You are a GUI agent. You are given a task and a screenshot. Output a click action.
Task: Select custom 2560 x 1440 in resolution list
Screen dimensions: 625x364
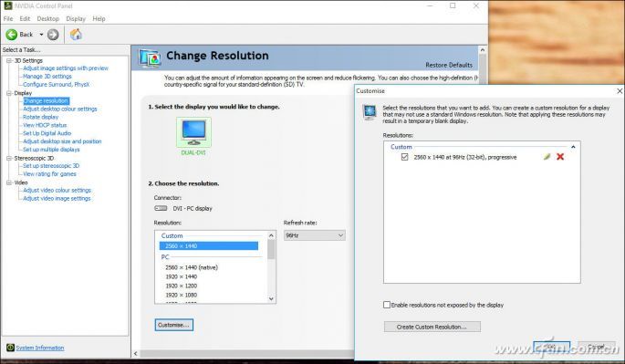coord(209,246)
